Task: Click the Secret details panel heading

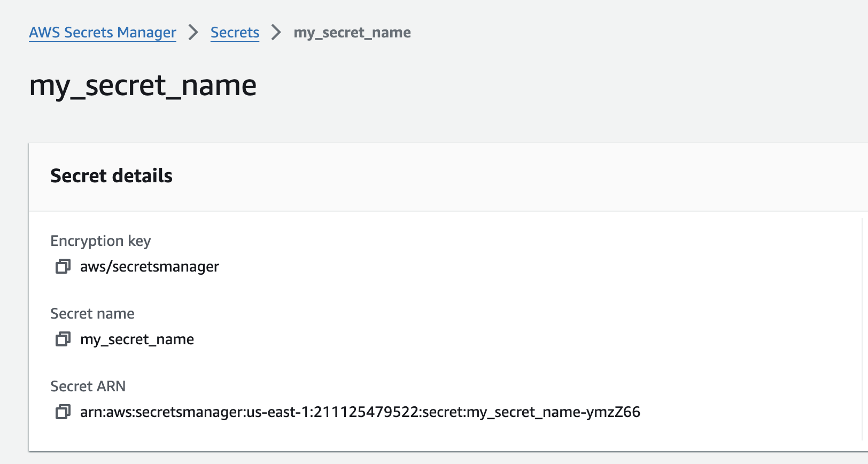Action: [x=111, y=176]
